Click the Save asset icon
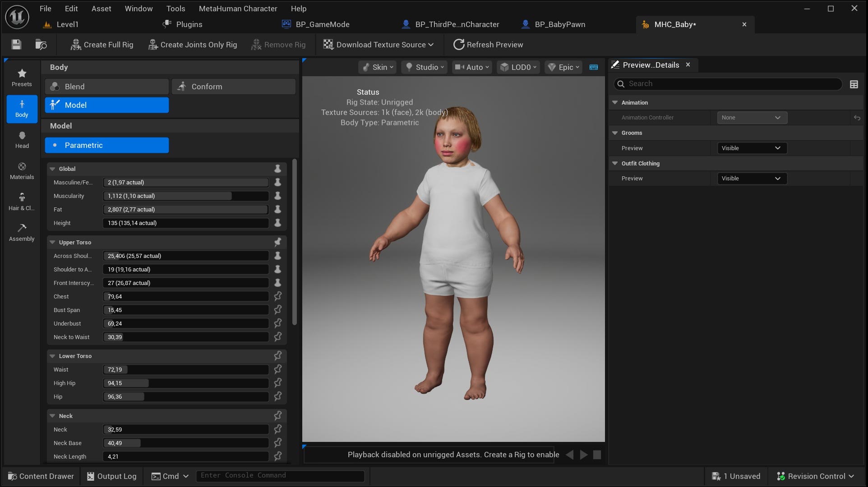Screen dimensions: 868x487 pos(16,44)
